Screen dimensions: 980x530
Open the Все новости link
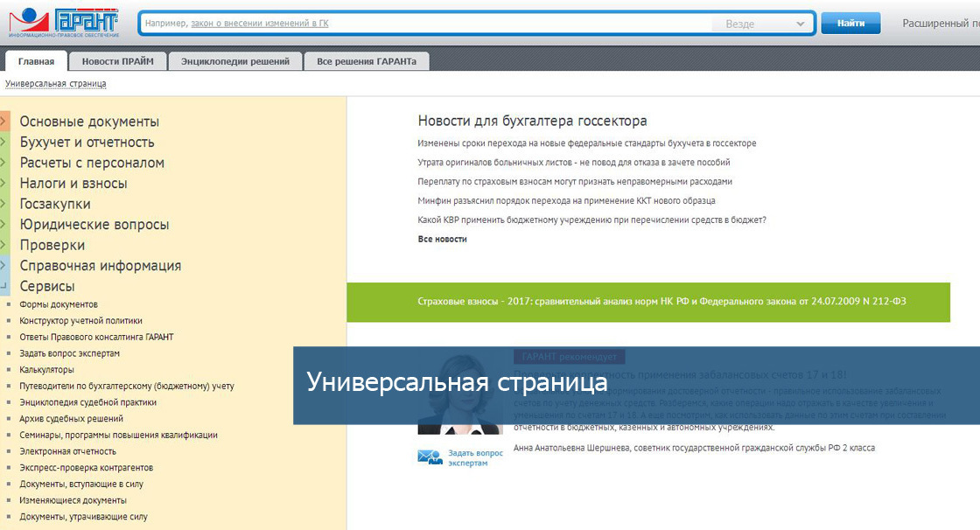pyautogui.click(x=442, y=239)
